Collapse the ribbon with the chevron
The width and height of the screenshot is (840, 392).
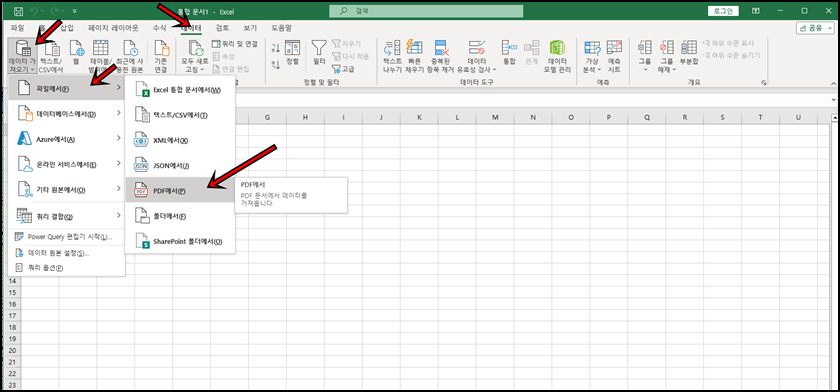pos(833,83)
